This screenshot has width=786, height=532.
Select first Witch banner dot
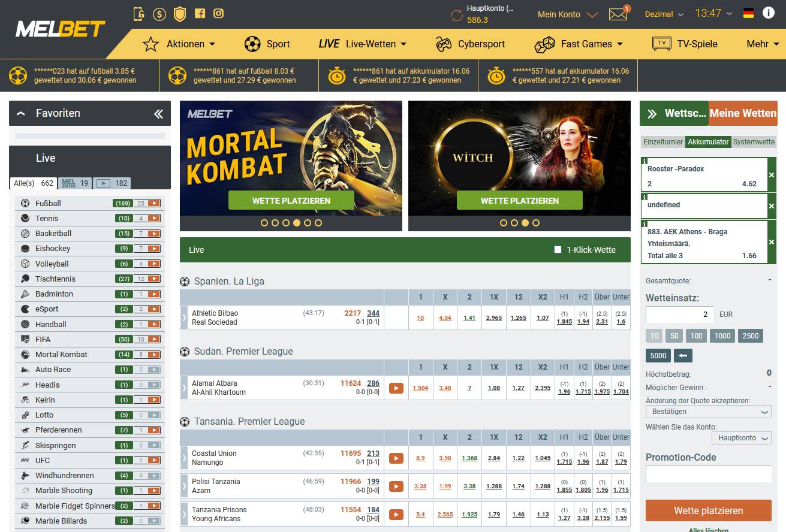(x=504, y=223)
